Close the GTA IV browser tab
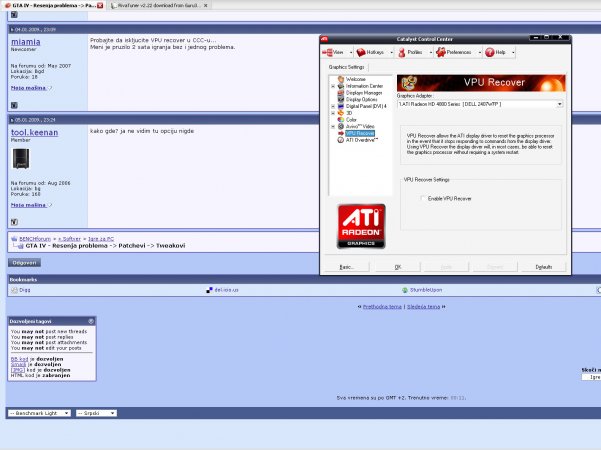Image resolution: width=601 pixels, height=450 pixels. click(100, 5)
